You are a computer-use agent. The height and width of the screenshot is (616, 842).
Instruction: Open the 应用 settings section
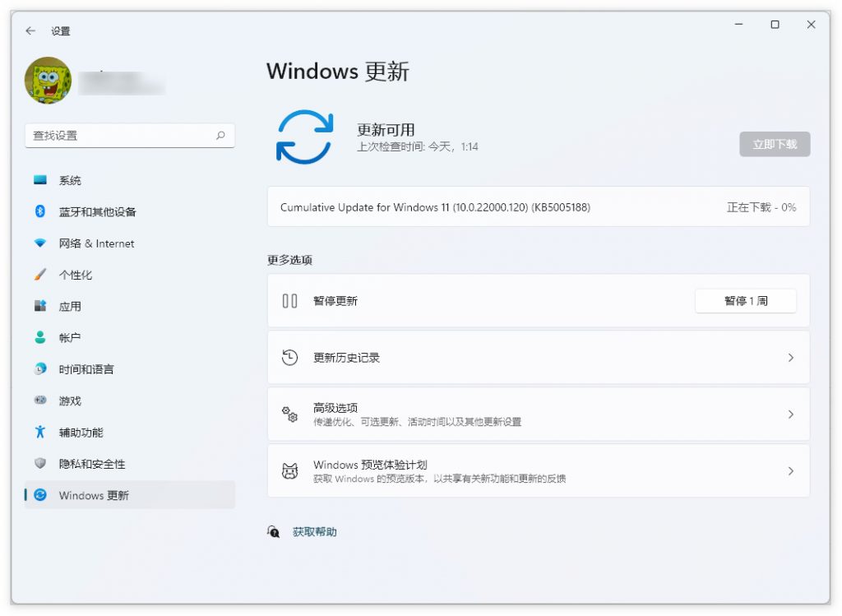point(70,306)
